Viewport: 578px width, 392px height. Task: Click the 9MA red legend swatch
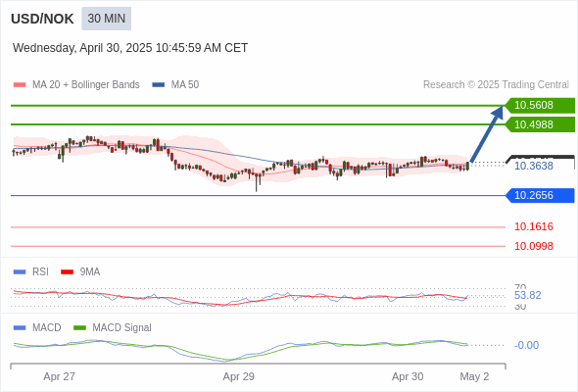(x=67, y=272)
